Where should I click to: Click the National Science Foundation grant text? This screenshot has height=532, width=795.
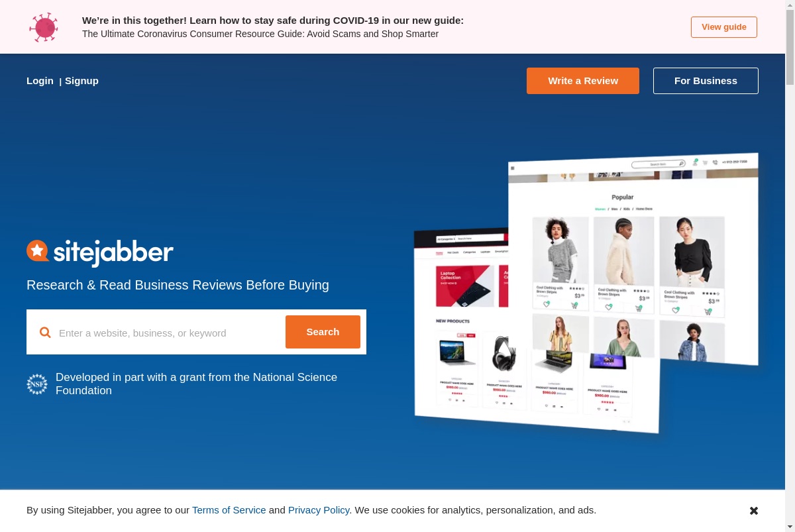[x=196, y=384]
